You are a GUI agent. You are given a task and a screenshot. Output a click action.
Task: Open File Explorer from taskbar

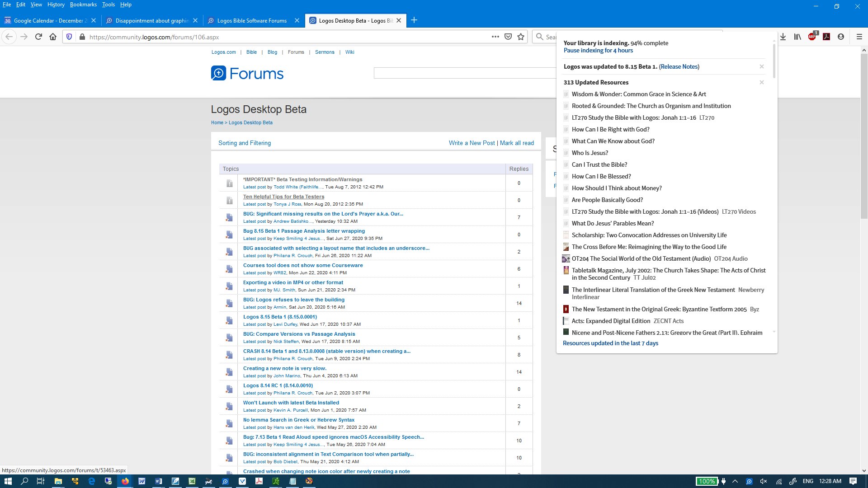click(58, 481)
